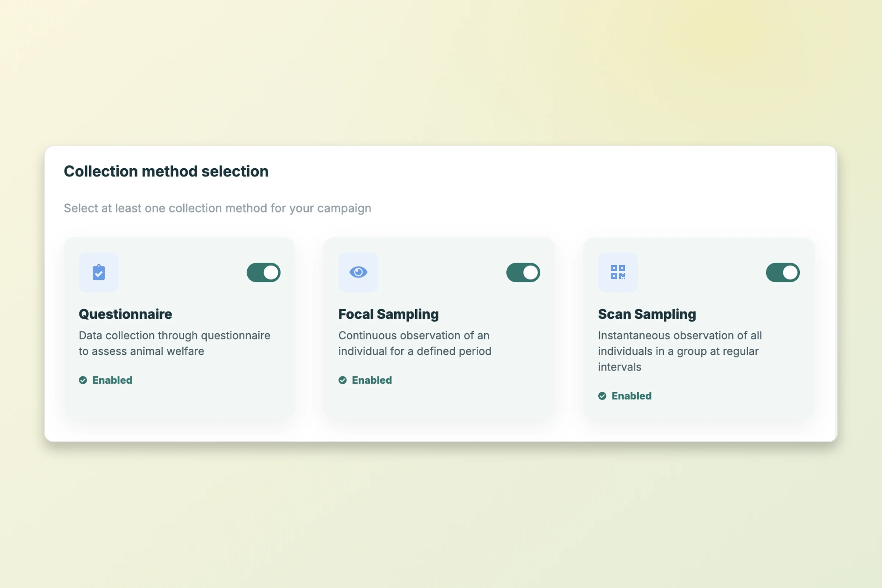
Task: Click the green check icon under Scan Sampling
Action: 602,396
